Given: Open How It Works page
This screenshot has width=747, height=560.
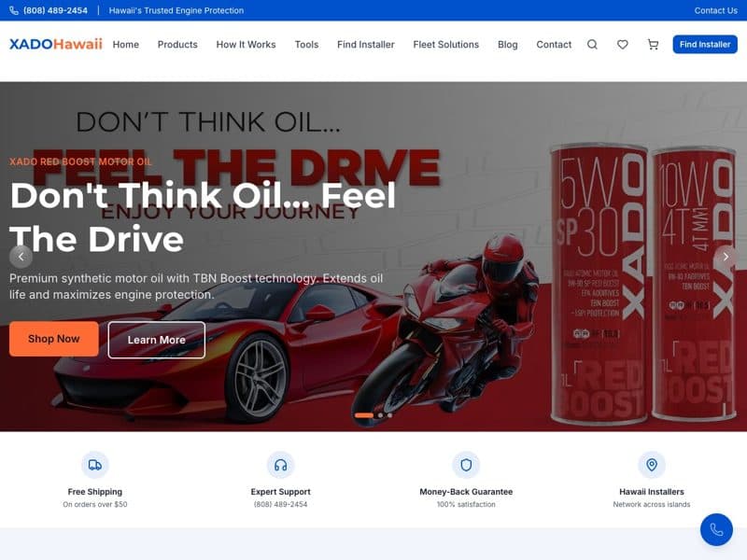Looking at the screenshot, I should coord(246,44).
